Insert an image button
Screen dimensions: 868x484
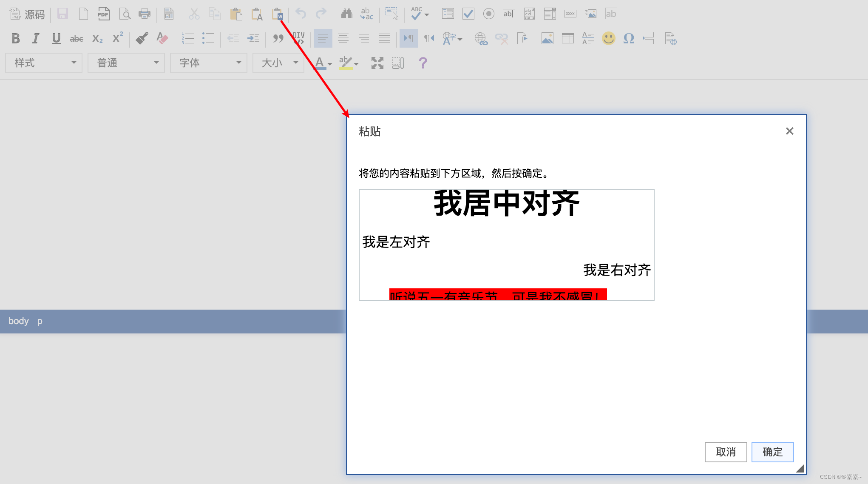pyautogui.click(x=590, y=14)
